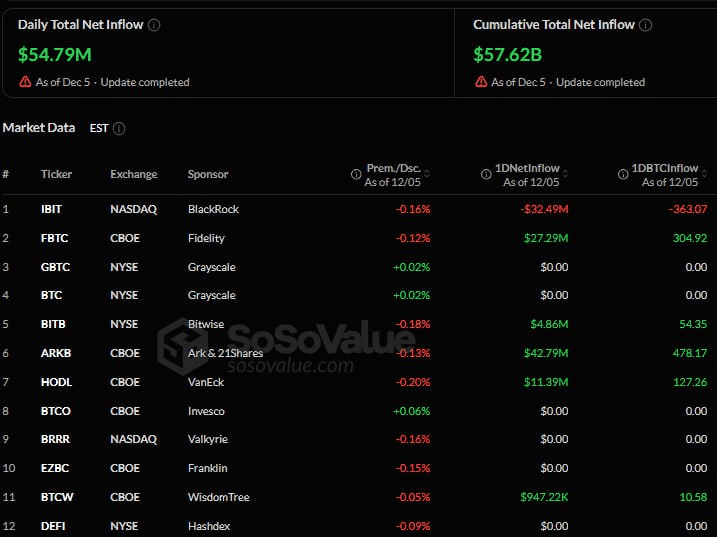This screenshot has width=717, height=537.
Task: Sort table by 1DBTCInflow arrows
Action: (x=704, y=174)
